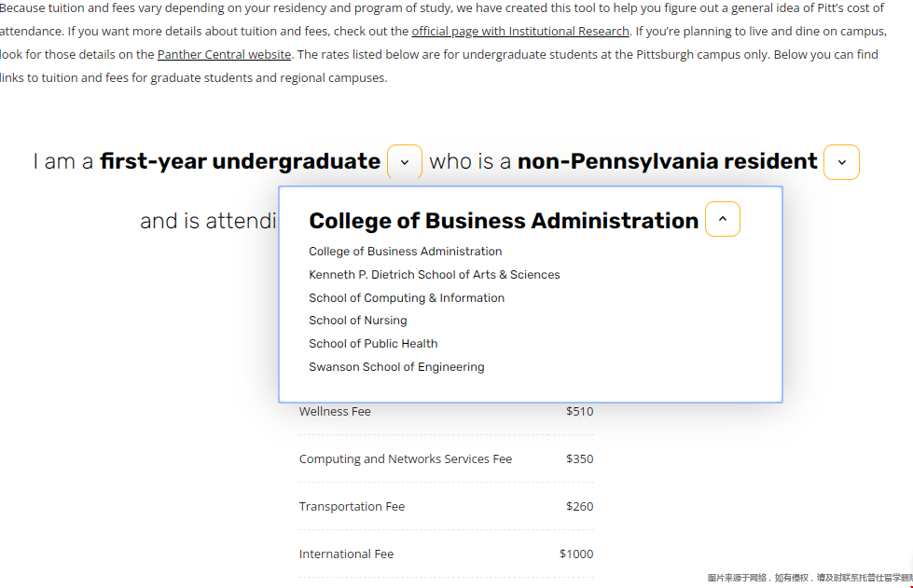Expand the non-Pennsylvania resident chevron dropdown
This screenshot has width=913, height=588.
(841, 162)
